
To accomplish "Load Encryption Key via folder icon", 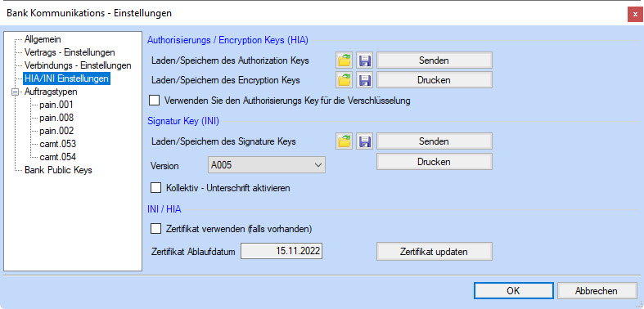I will pos(345,80).
